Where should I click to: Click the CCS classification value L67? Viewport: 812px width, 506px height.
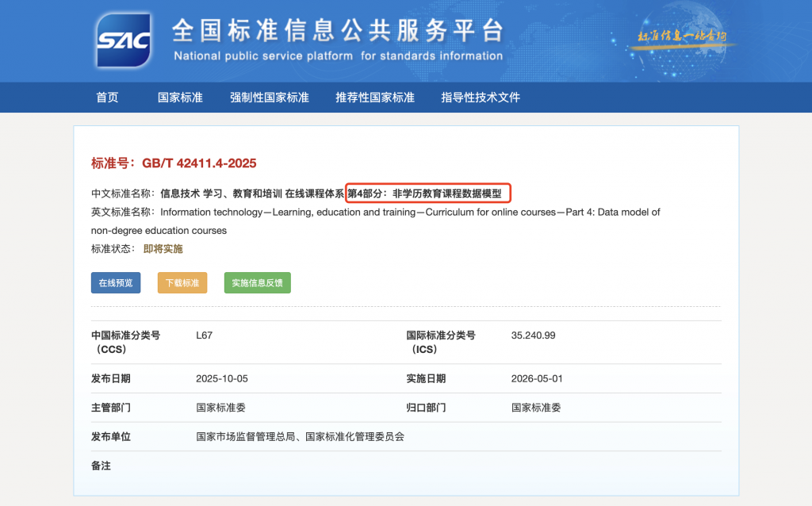pos(204,335)
